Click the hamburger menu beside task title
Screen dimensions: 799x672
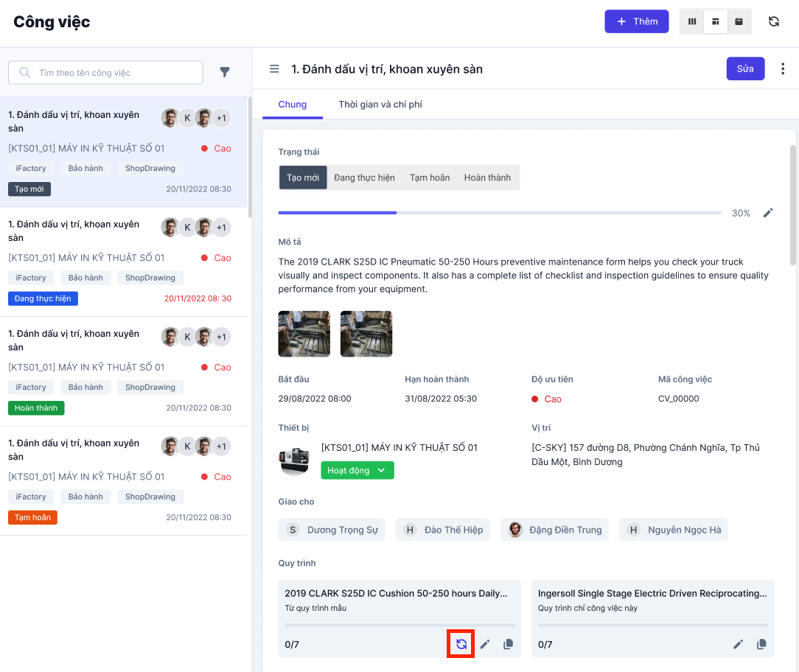pyautogui.click(x=274, y=69)
